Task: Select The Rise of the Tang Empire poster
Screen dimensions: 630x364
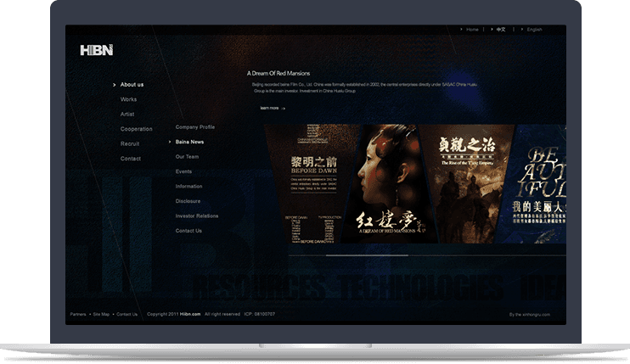Action: 469,184
